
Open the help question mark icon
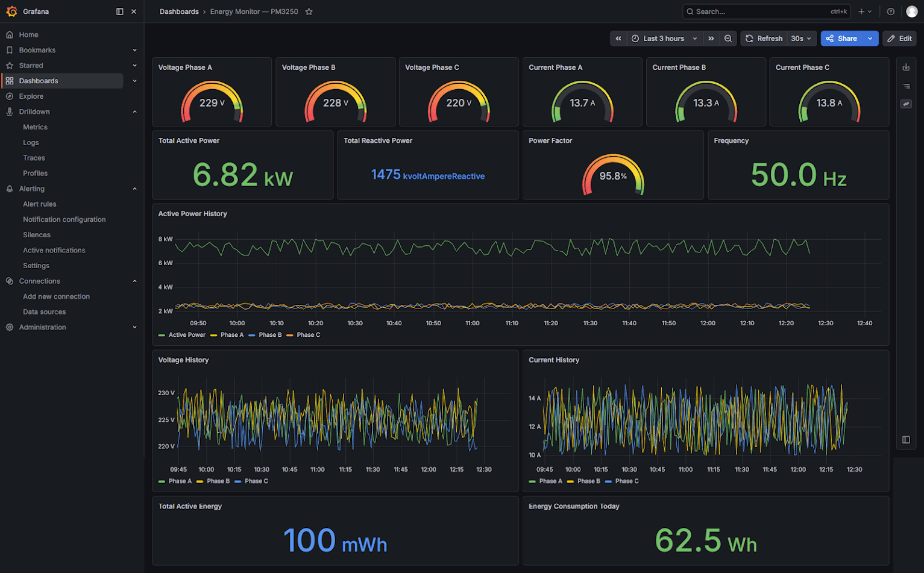[890, 11]
